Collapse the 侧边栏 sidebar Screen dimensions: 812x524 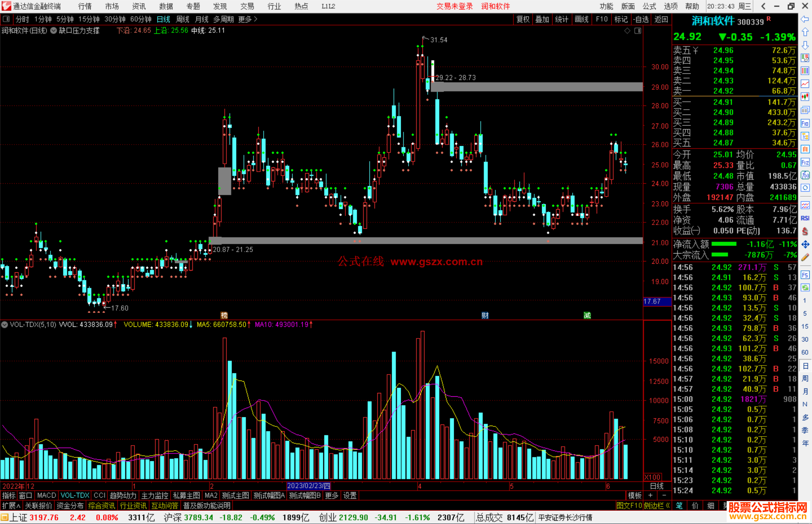[x=656, y=506]
